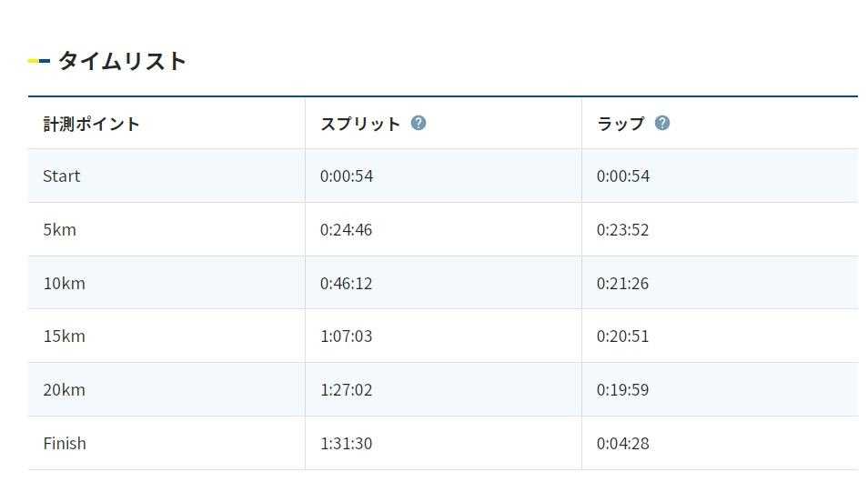Click the 20km split time 1:27:02
868x482 pixels.
(x=346, y=390)
